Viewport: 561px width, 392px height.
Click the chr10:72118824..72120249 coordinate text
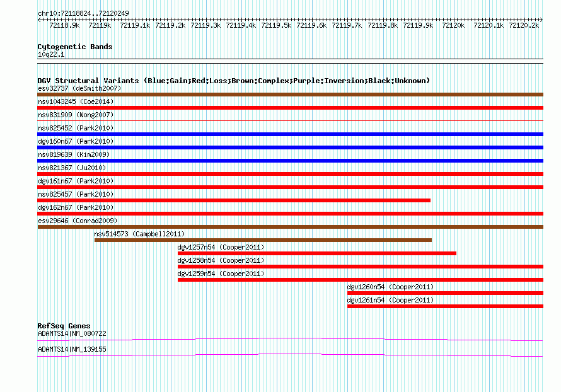(83, 14)
